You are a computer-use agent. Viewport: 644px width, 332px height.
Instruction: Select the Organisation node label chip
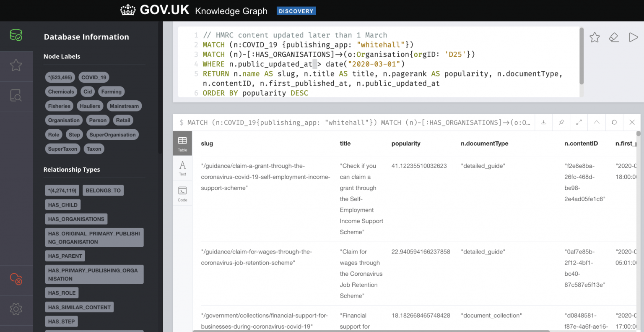[64, 120]
